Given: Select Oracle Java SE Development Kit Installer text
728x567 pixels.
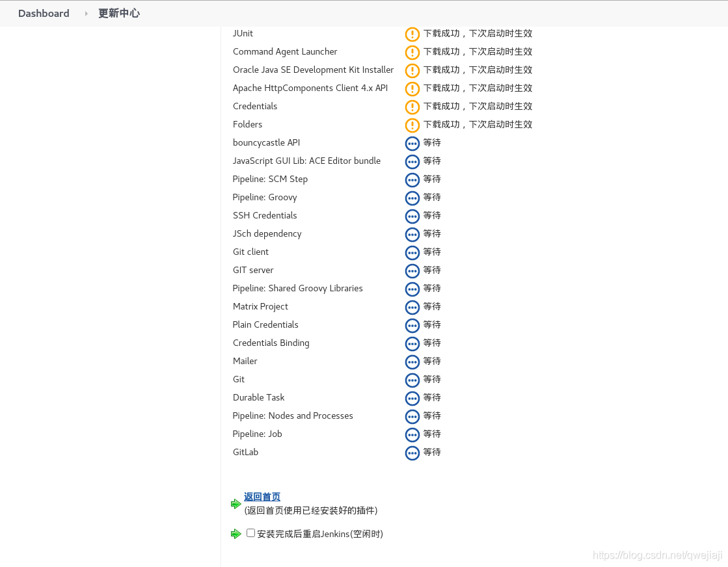Looking at the screenshot, I should pyautogui.click(x=314, y=70).
